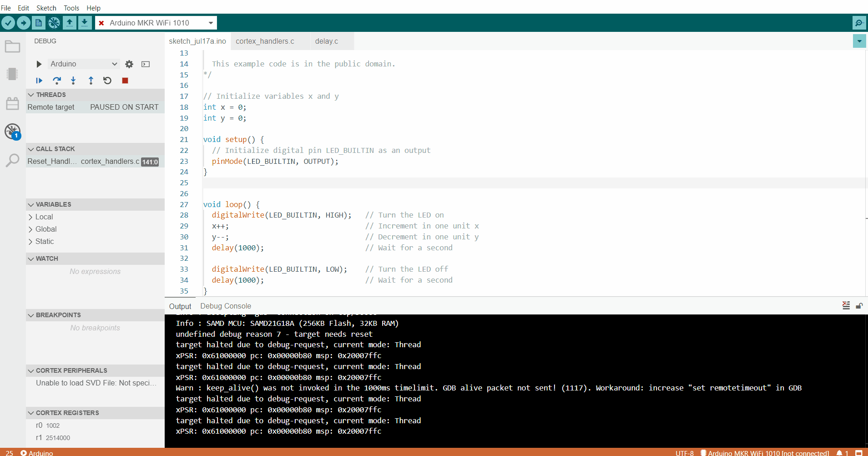Toggle output autoscroll lock

tap(859, 305)
